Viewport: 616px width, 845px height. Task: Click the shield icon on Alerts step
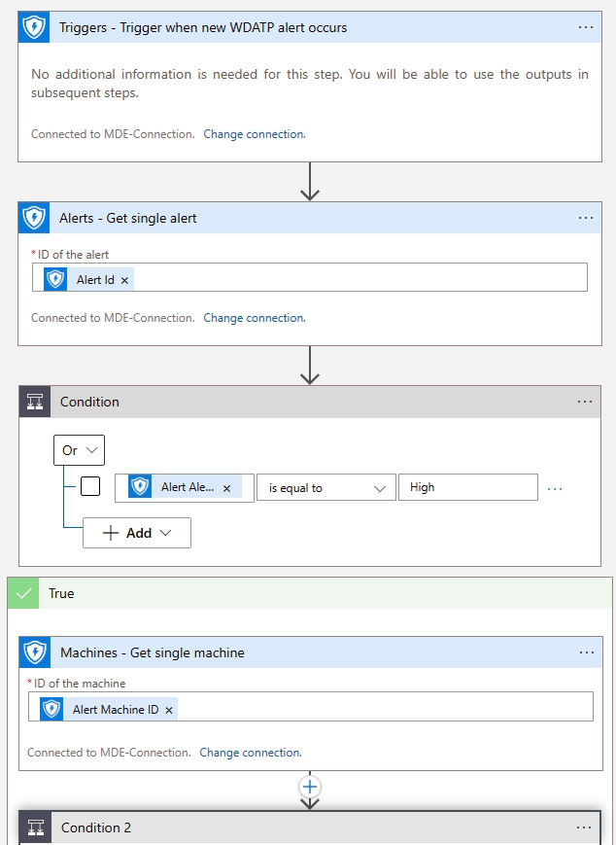[x=34, y=218]
